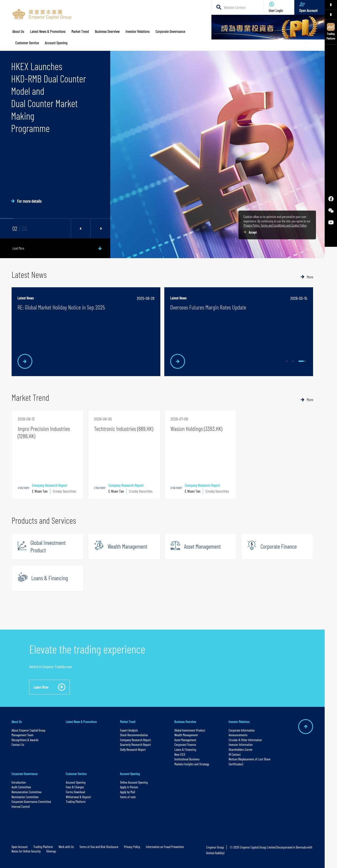Click More beside Latest News
Image resolution: width=337 pixels, height=868 pixels.
pos(307,277)
